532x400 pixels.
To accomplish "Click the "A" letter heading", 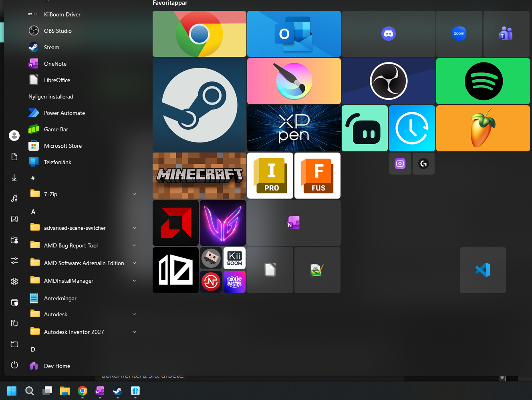I will click(x=33, y=211).
